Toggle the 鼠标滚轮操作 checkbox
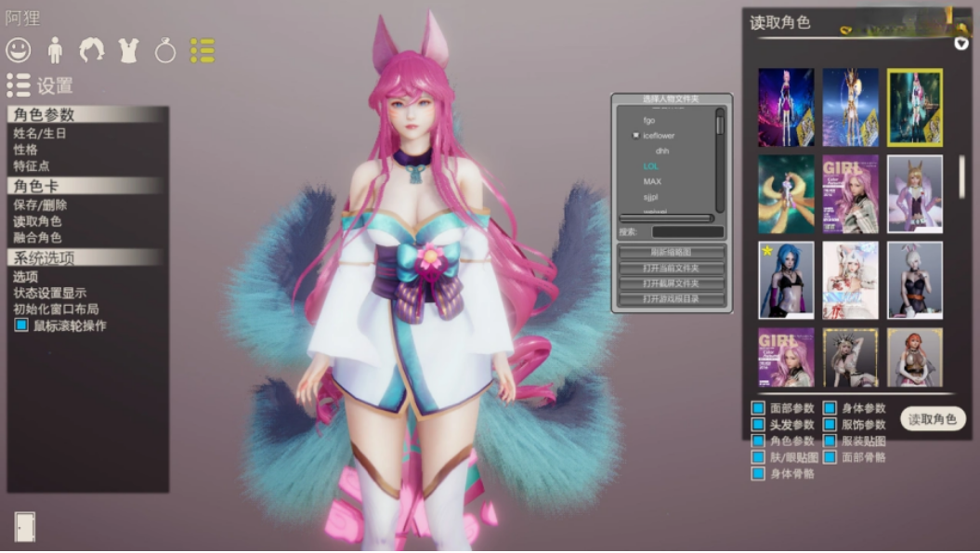Screen dimensions: 980x553 pyautogui.click(x=21, y=325)
